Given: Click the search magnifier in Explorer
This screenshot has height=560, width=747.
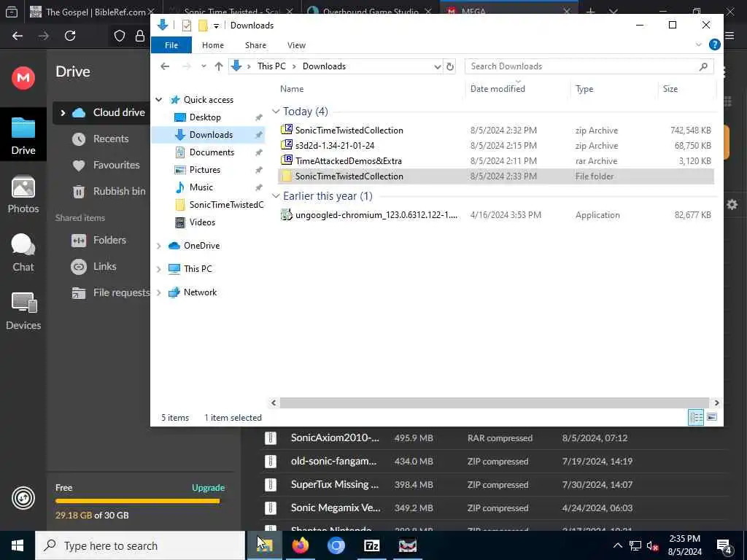Looking at the screenshot, I should (x=703, y=66).
